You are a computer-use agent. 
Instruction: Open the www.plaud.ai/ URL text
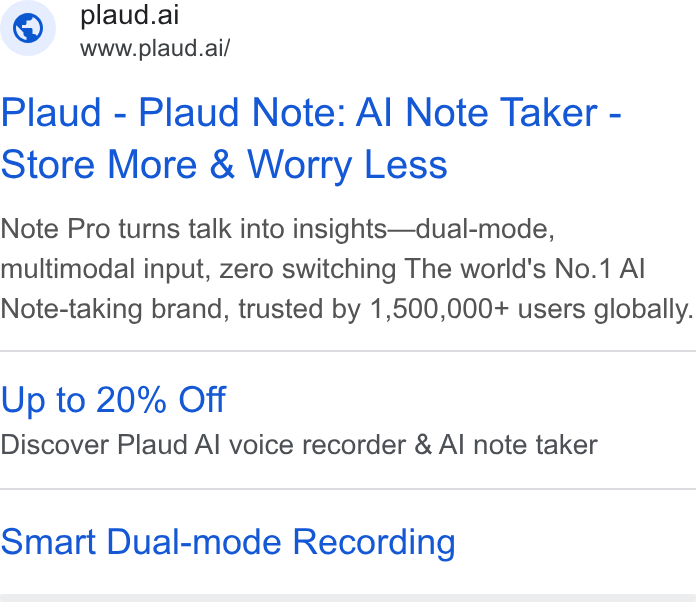pyautogui.click(x=155, y=48)
